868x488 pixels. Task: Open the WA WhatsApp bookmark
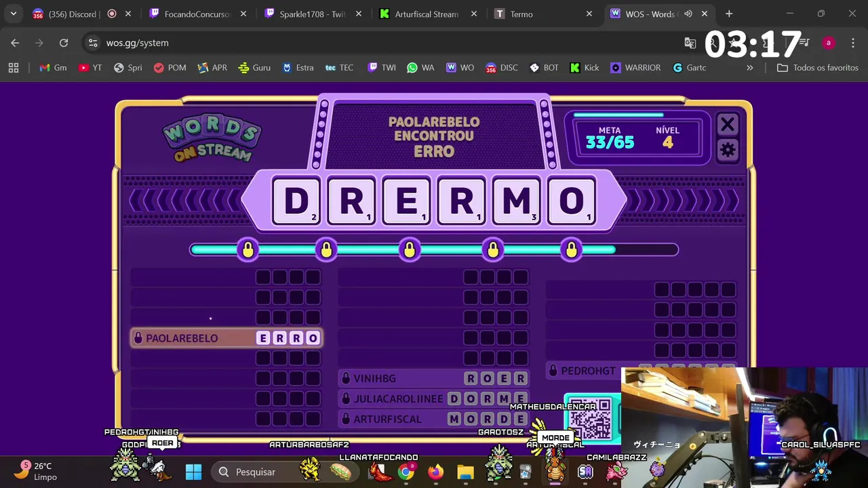point(420,68)
